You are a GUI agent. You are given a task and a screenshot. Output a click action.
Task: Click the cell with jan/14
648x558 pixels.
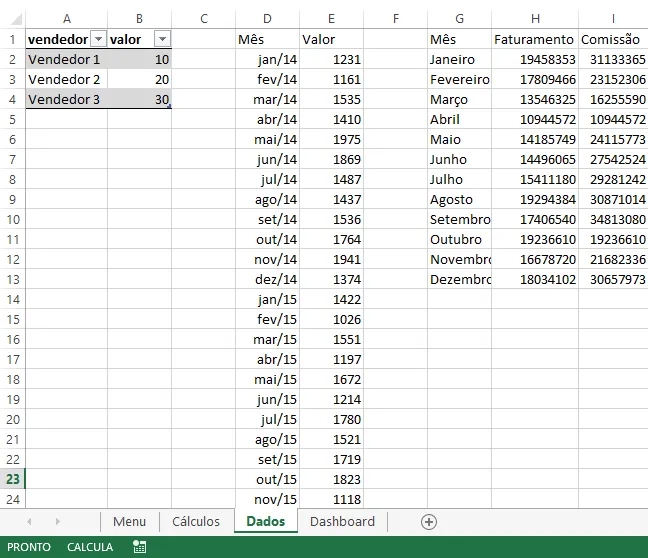click(267, 60)
